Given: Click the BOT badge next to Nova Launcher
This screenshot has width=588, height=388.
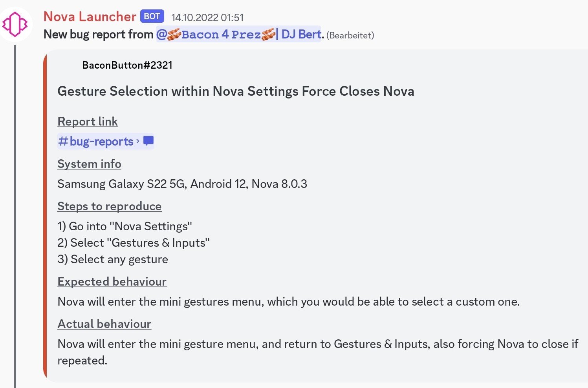Looking at the screenshot, I should (x=152, y=16).
